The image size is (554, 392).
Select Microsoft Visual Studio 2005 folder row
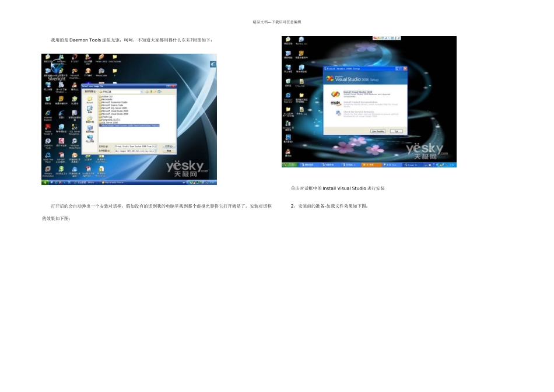point(113,111)
